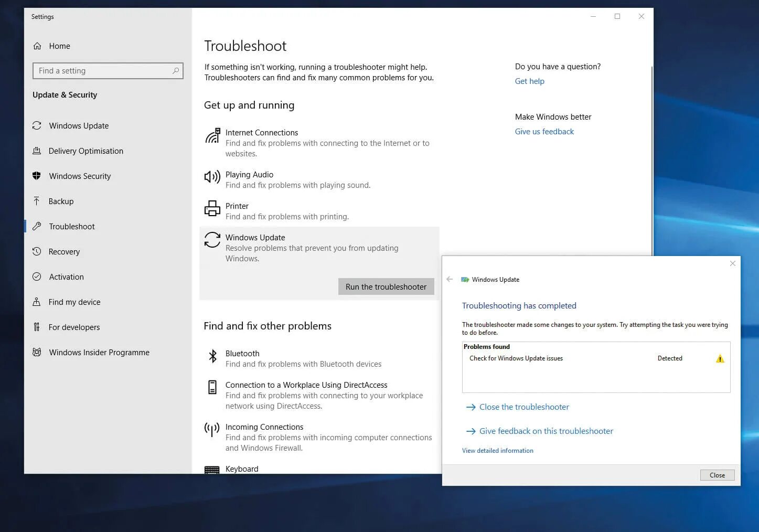Click the Backup upload arrow icon
This screenshot has width=759, height=532.
point(37,201)
